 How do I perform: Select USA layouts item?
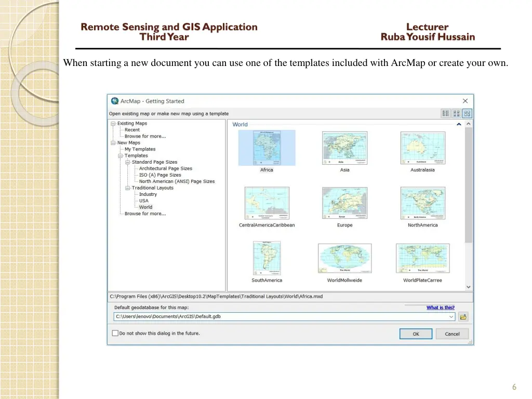[x=144, y=201]
